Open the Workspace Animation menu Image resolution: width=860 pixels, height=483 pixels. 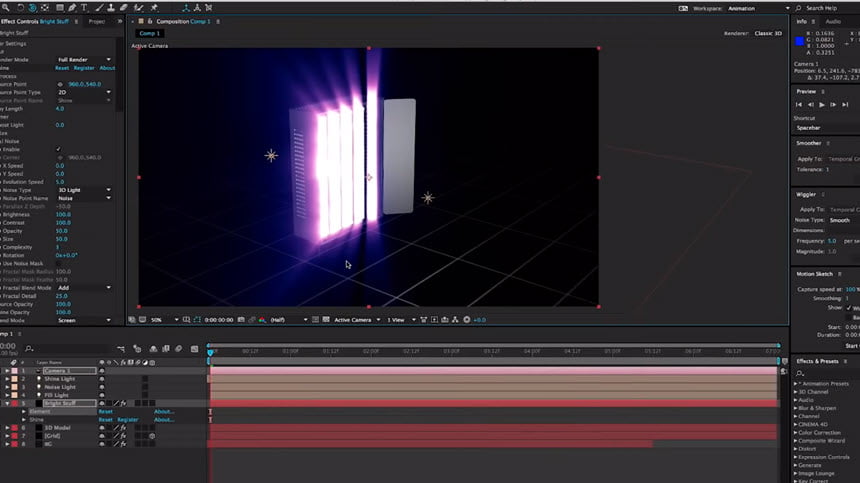(759, 8)
